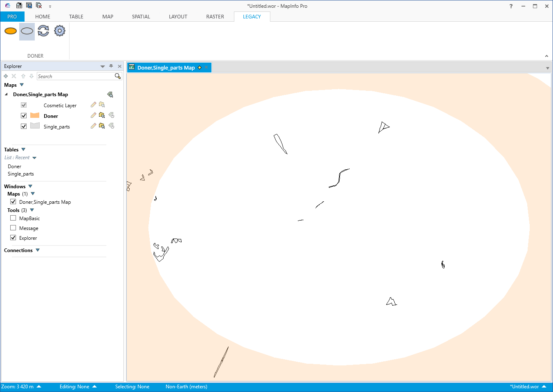The image size is (553, 392).
Task: Click the Explorer move up arrow
Action: 23,76
